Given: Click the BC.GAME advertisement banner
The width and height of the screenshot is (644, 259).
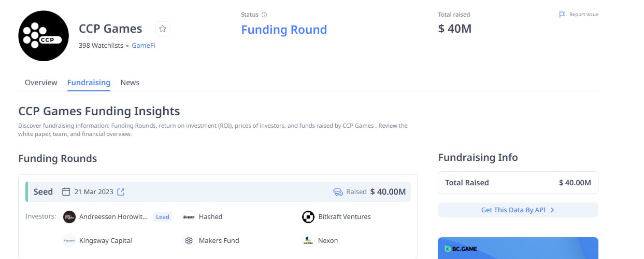Looking at the screenshot, I should point(518,249).
